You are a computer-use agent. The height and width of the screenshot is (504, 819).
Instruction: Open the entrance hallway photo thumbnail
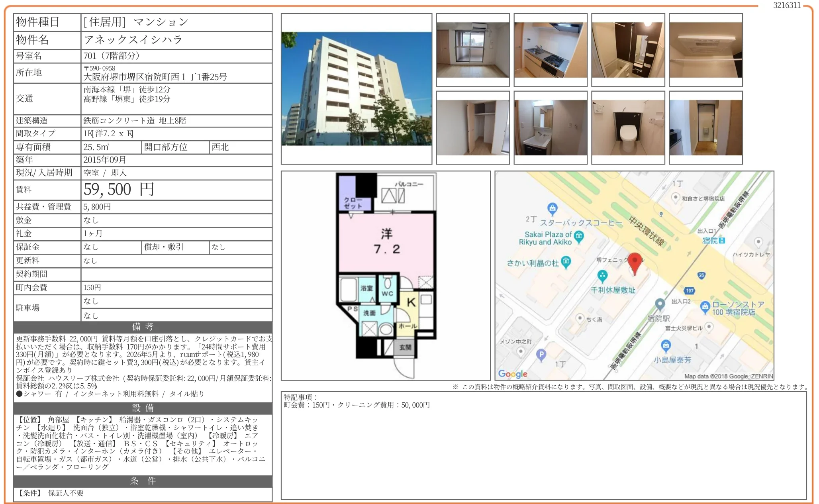pyautogui.click(x=706, y=127)
